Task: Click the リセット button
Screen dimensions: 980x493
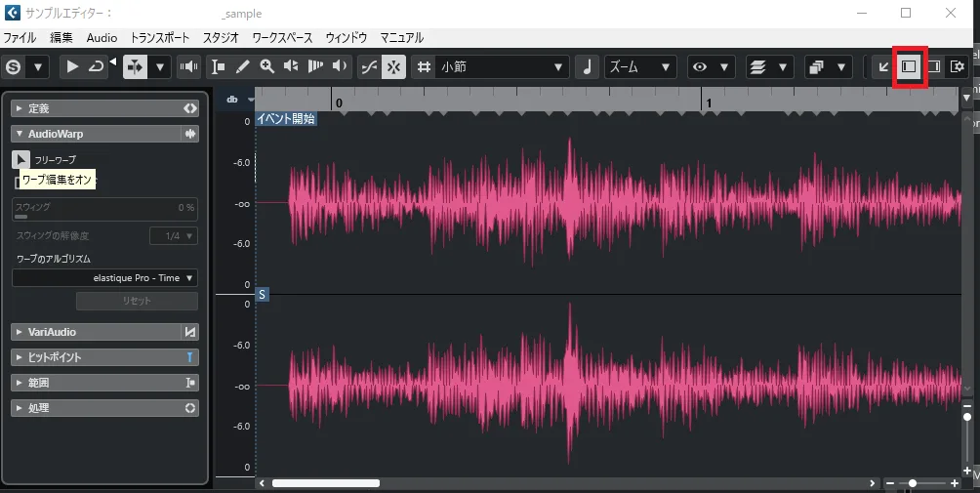Action: [137, 301]
